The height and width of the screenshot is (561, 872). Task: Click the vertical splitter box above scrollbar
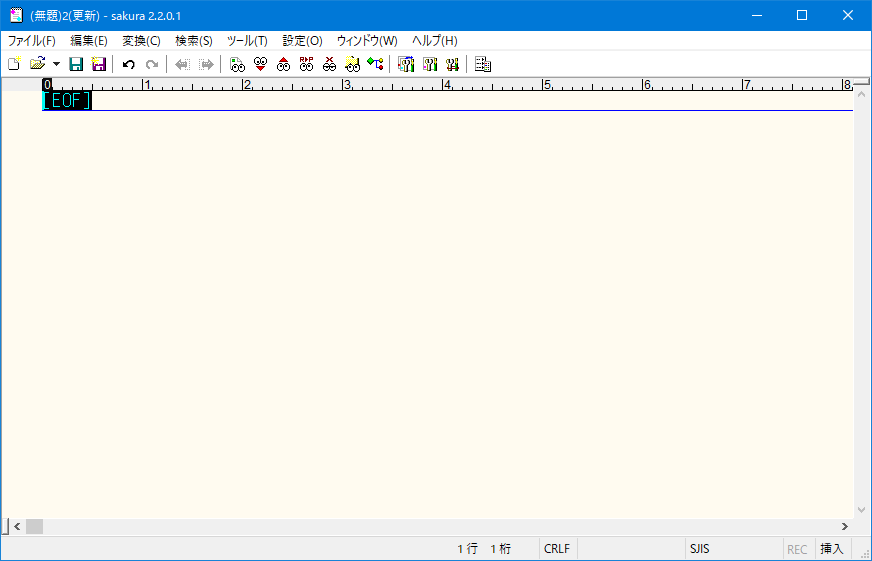coord(861,82)
